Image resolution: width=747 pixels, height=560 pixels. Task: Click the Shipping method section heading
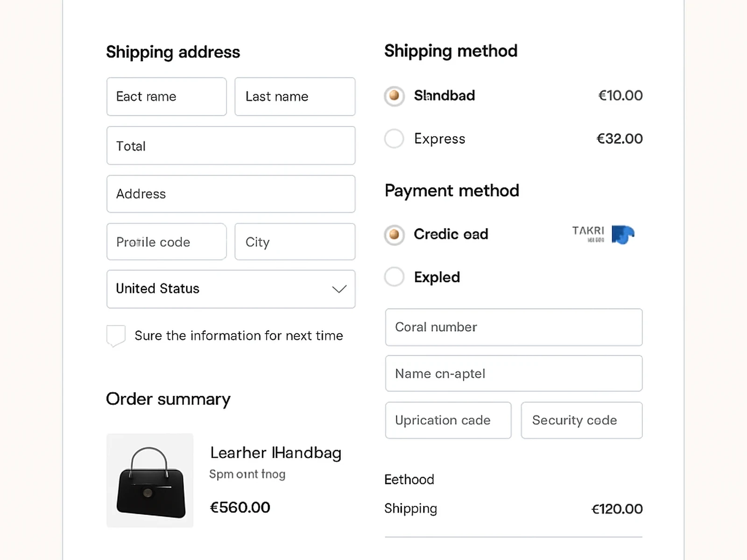(451, 51)
